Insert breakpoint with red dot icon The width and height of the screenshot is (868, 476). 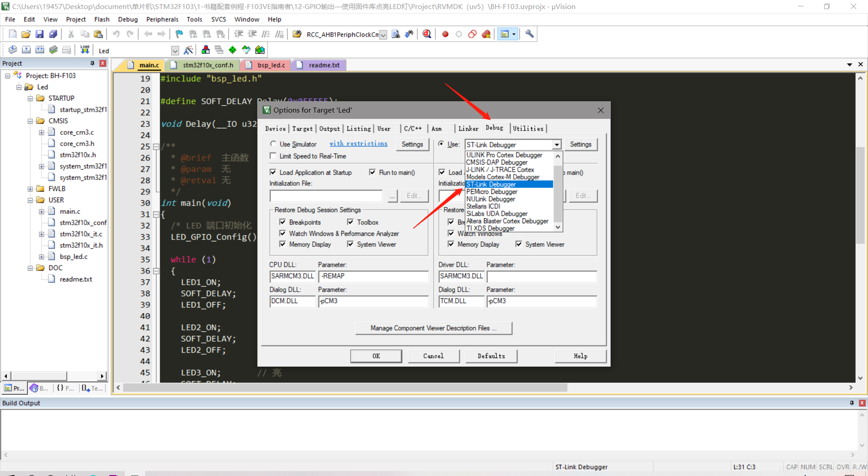pos(445,34)
